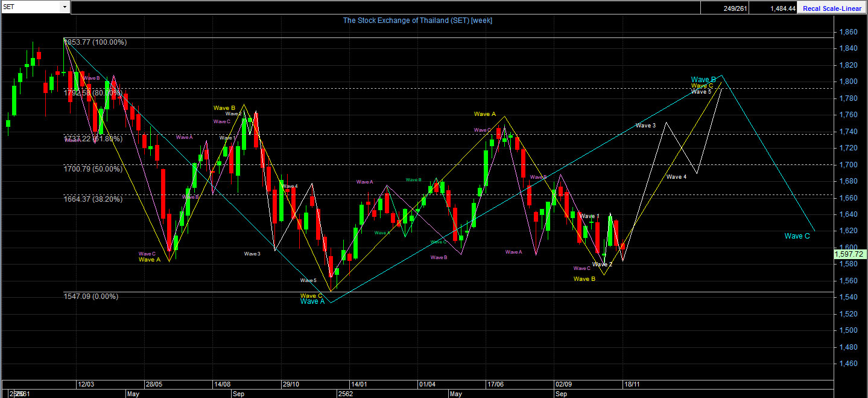Click the 1737.22 (61.80%) Fibonacci label
This screenshot has height=398, width=868.
(93, 139)
